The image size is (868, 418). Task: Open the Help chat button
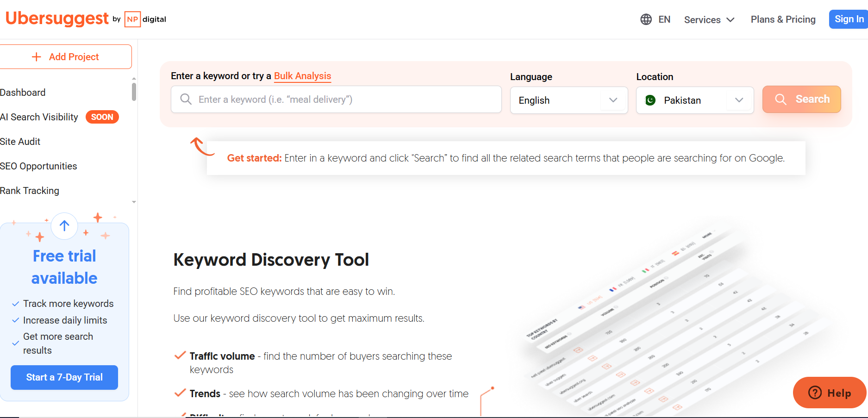(x=830, y=393)
